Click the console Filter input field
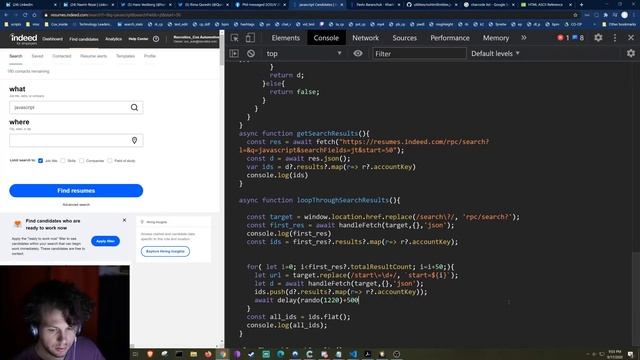Screen dimensions: 640x360 [x=419, y=53]
